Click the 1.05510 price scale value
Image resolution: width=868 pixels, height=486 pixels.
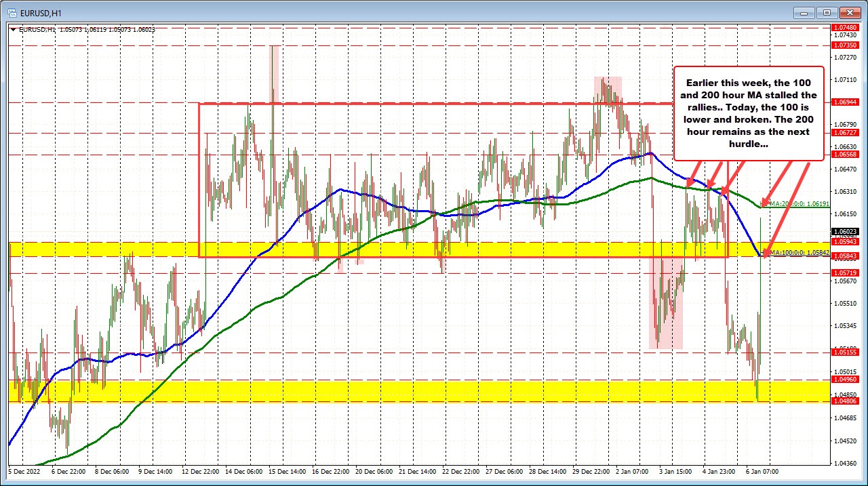coord(845,304)
